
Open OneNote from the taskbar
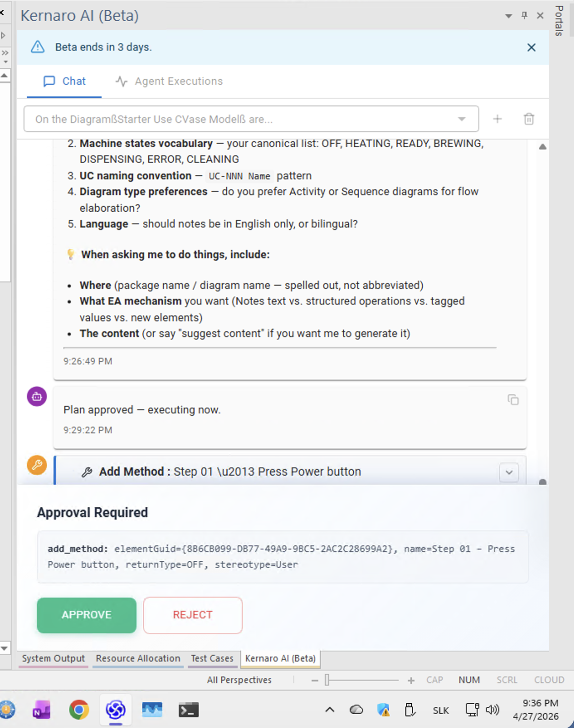42,710
